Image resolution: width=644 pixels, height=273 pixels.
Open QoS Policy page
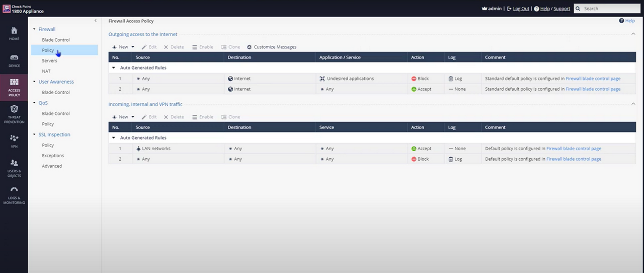pyautogui.click(x=48, y=124)
